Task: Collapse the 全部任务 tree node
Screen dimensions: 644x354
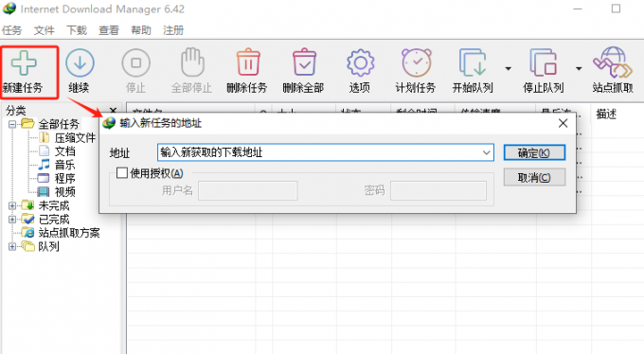Action: click(x=12, y=124)
